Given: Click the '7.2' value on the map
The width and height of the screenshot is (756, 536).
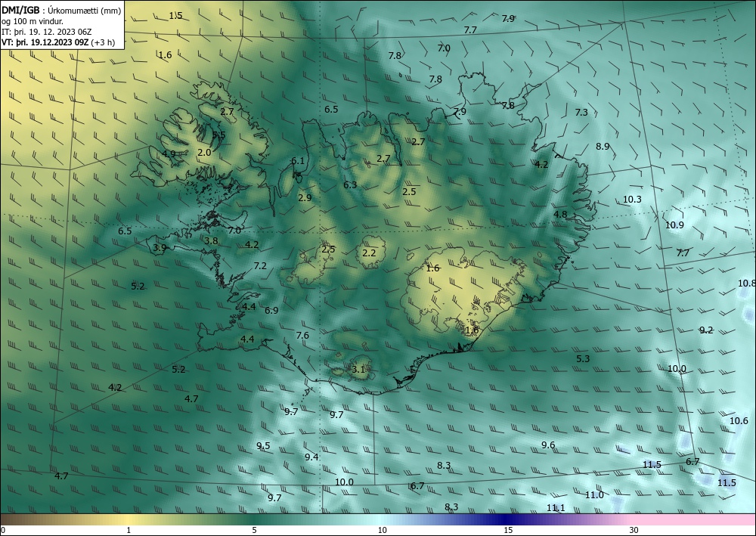Looking at the screenshot, I should click(x=260, y=265).
